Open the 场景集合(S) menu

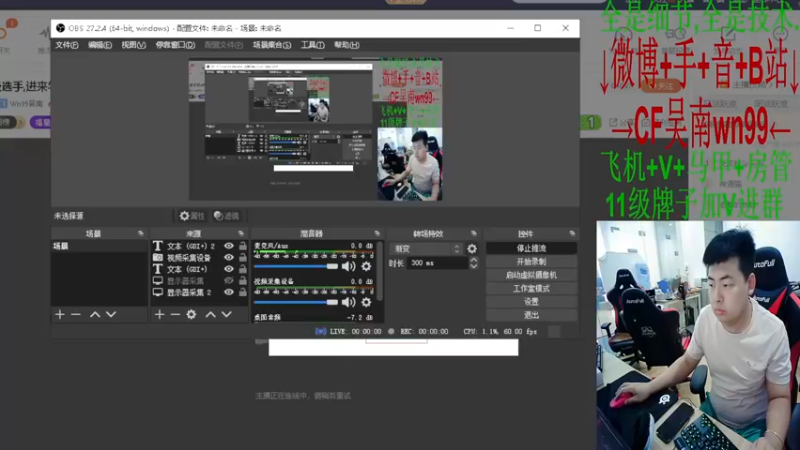click(x=272, y=45)
